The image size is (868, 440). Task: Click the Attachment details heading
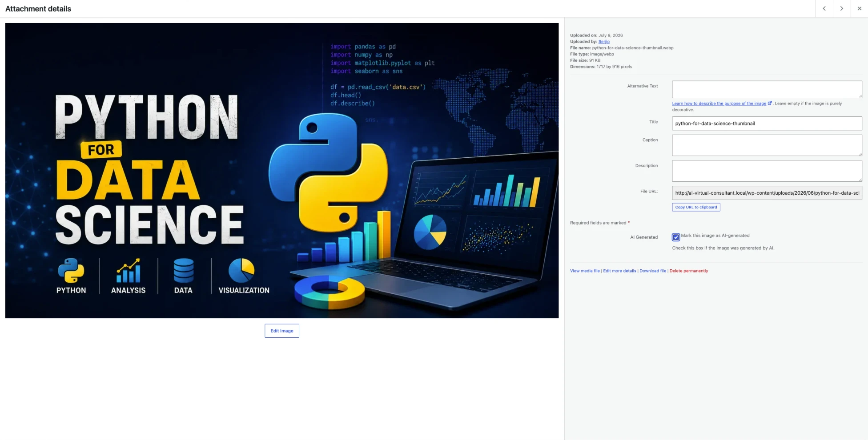tap(38, 8)
